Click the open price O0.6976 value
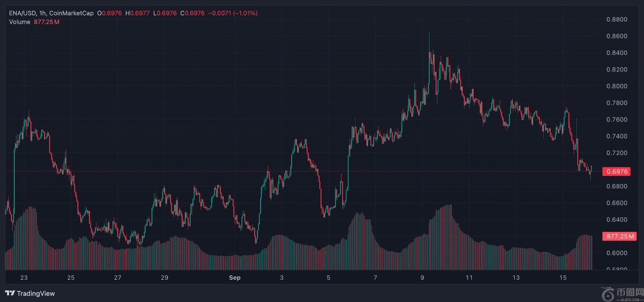Image resolution: width=644 pixels, height=302 pixels. pyautogui.click(x=109, y=13)
